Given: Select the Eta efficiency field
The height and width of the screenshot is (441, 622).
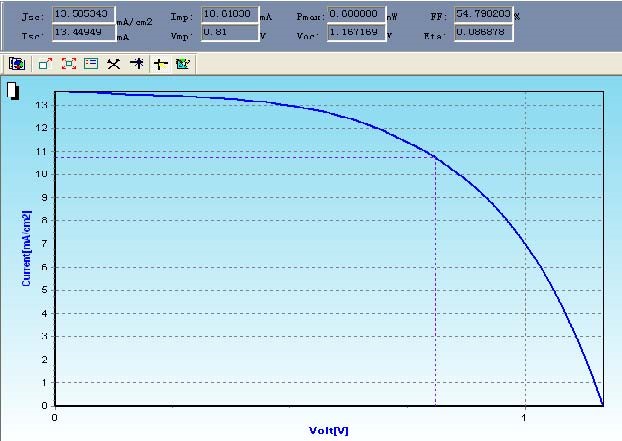Looking at the screenshot, I should pos(483,32).
